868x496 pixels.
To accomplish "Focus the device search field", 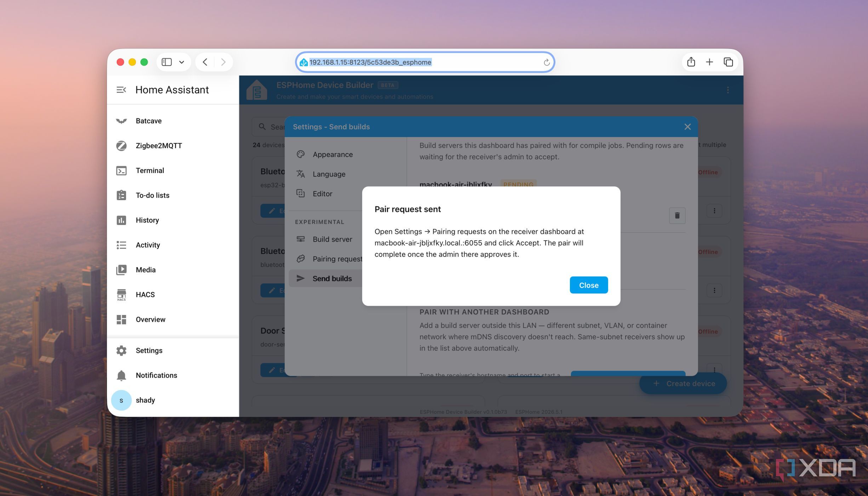I will coord(269,127).
